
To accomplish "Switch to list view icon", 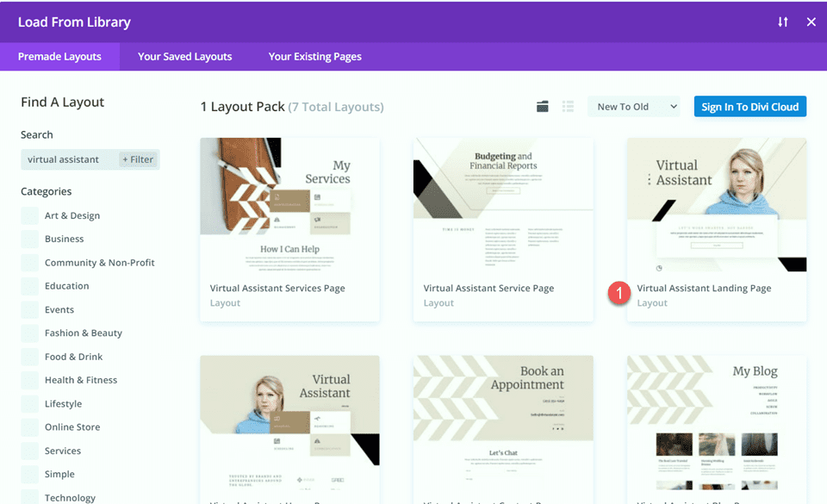I will tap(568, 107).
